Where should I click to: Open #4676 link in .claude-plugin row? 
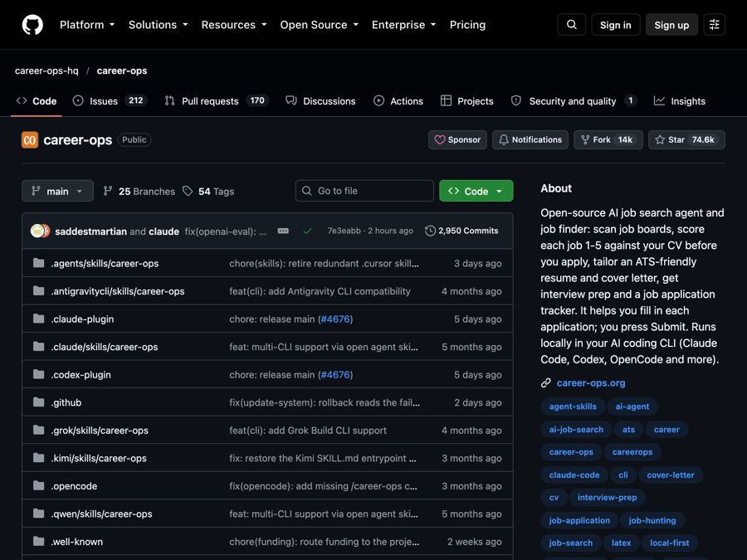[x=335, y=319]
